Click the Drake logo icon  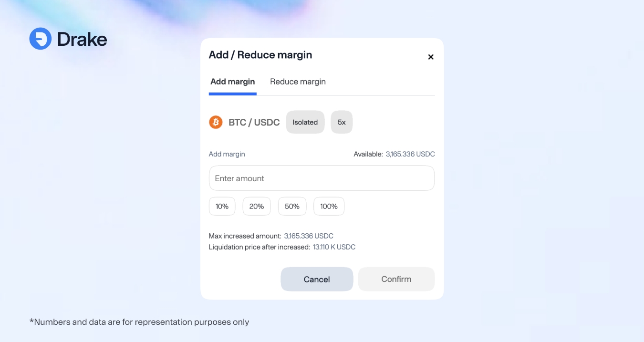[41, 39]
